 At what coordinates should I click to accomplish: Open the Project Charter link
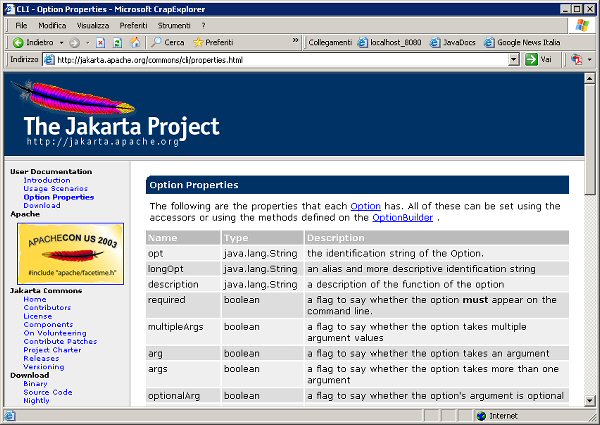point(52,350)
